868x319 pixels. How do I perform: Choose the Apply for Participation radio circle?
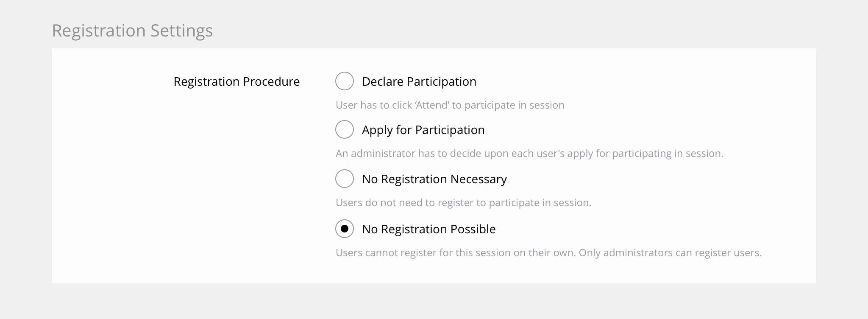(345, 129)
